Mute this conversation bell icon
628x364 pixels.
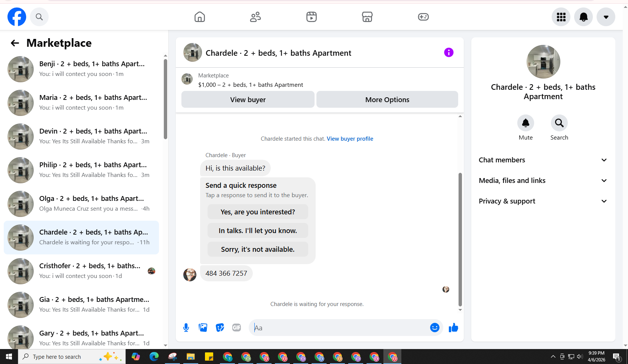(526, 123)
